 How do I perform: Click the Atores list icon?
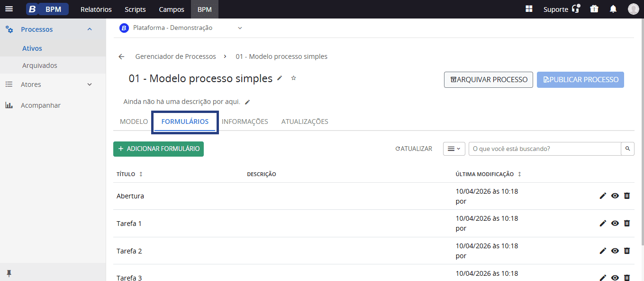point(9,84)
